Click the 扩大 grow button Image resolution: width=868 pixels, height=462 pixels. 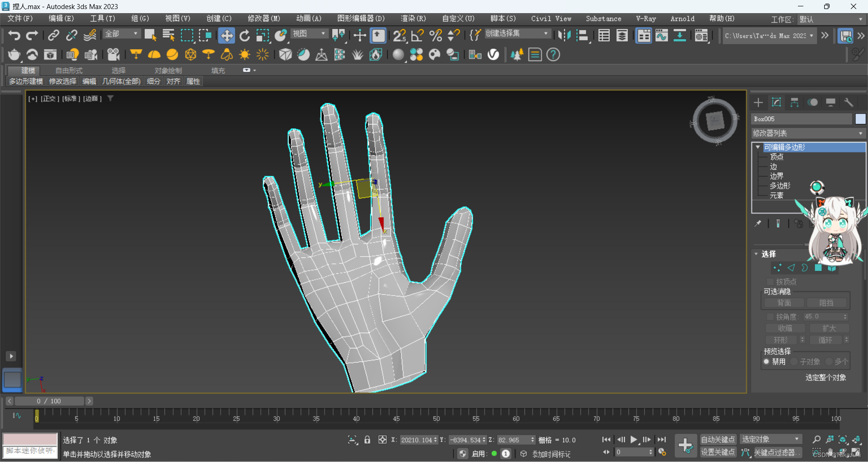(829, 328)
